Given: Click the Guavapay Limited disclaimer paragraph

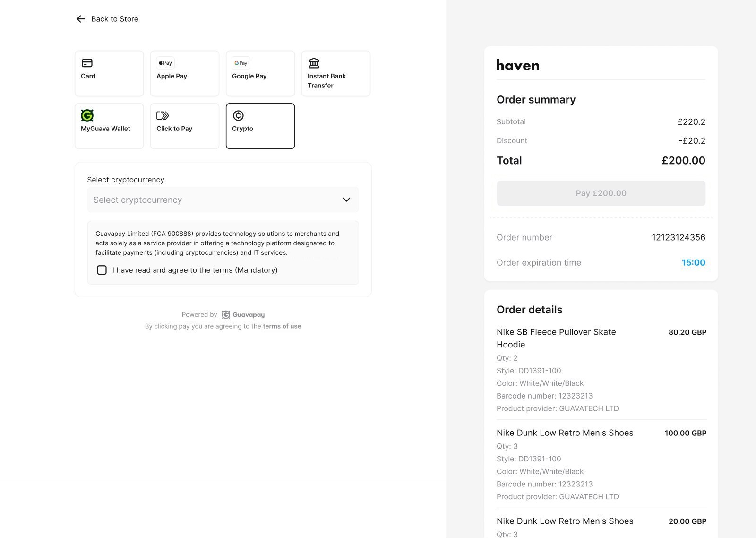Looking at the screenshot, I should (x=217, y=243).
